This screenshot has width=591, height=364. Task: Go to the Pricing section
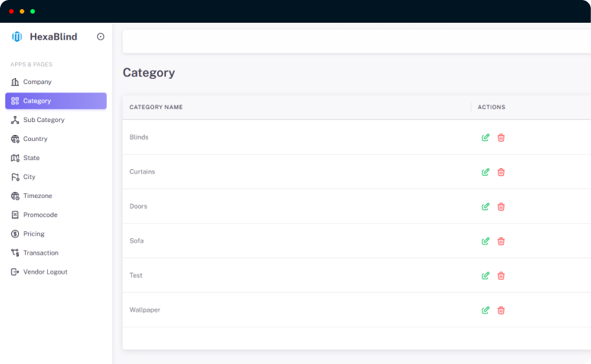pos(33,234)
